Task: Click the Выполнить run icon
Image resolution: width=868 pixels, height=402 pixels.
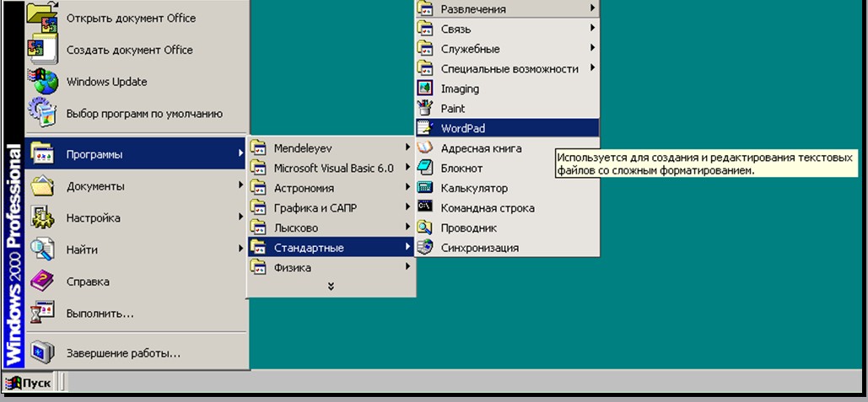Action: [43, 313]
